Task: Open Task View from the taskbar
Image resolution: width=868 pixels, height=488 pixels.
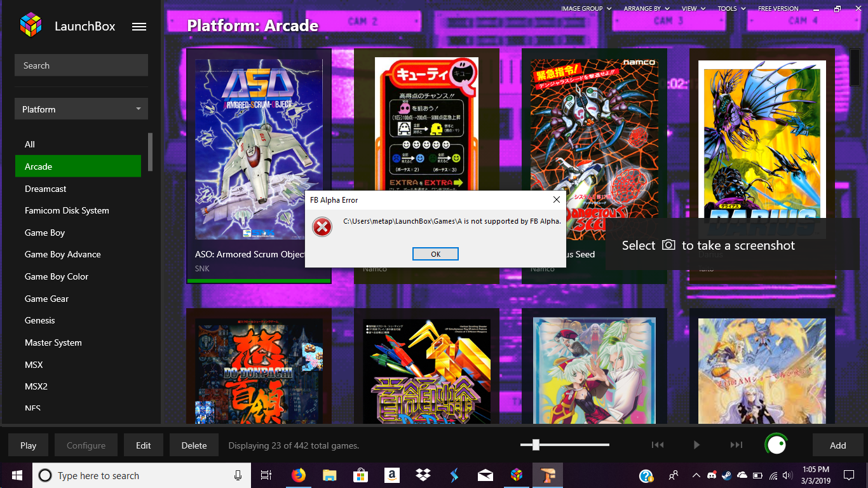Action: coord(266,475)
